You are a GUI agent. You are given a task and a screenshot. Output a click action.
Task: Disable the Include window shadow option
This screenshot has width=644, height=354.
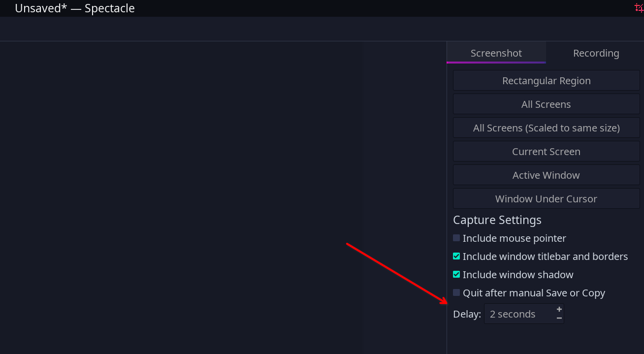(456, 274)
